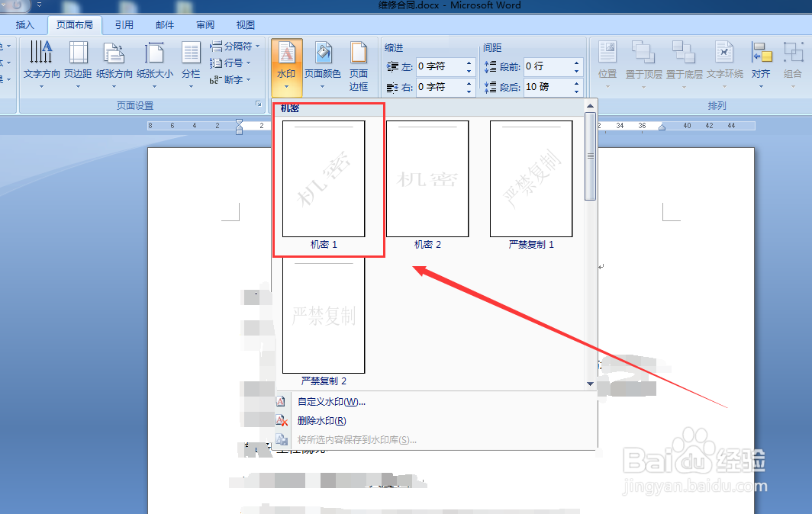Open Hyphenation (断字) dropdown

click(230, 79)
